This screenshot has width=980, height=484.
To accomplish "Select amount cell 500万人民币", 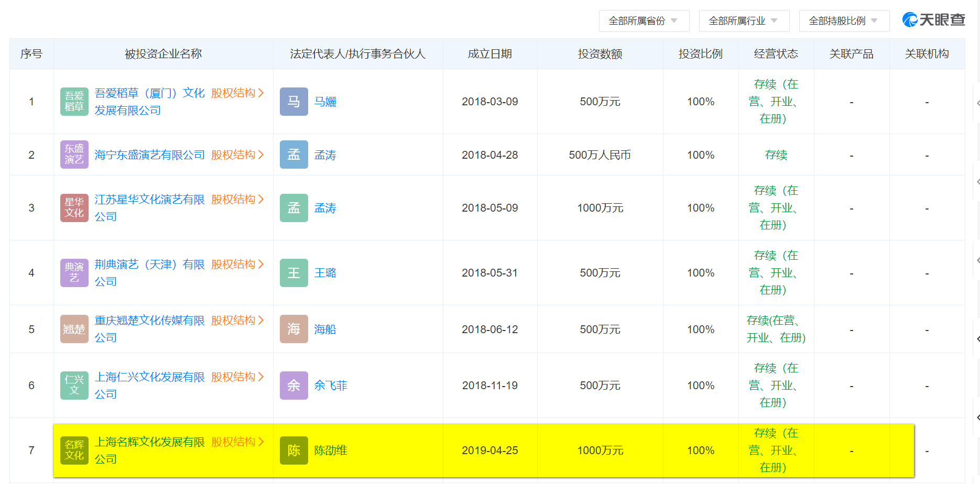I will tap(600, 155).
